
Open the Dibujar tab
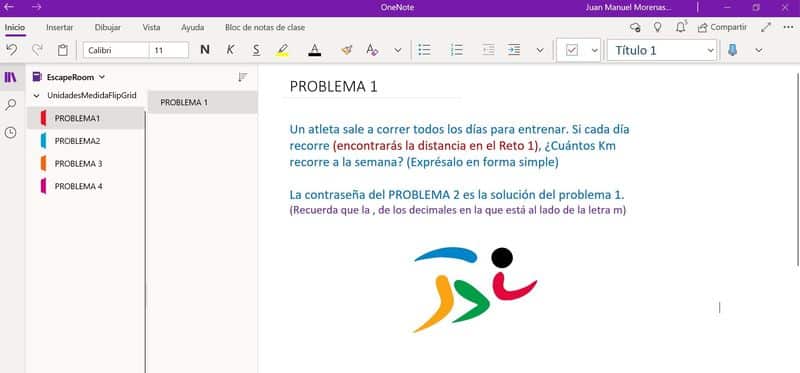108,28
